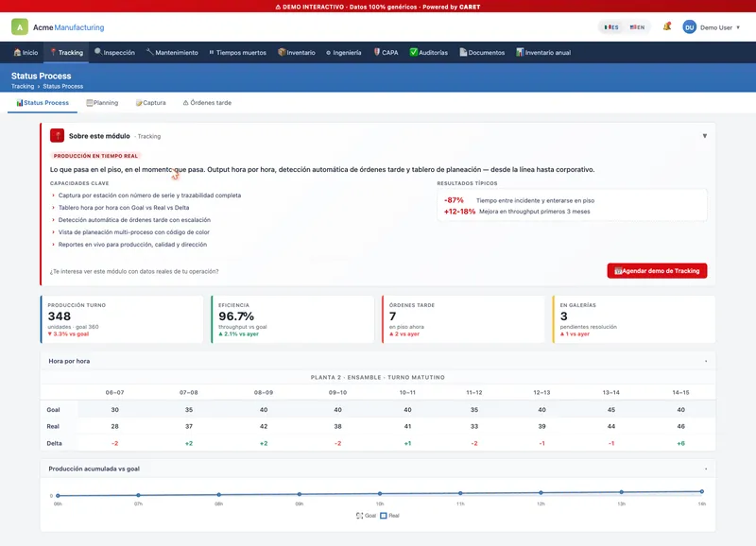Click the Goal value 45 for 13–14
756x546 pixels.
[611, 410]
